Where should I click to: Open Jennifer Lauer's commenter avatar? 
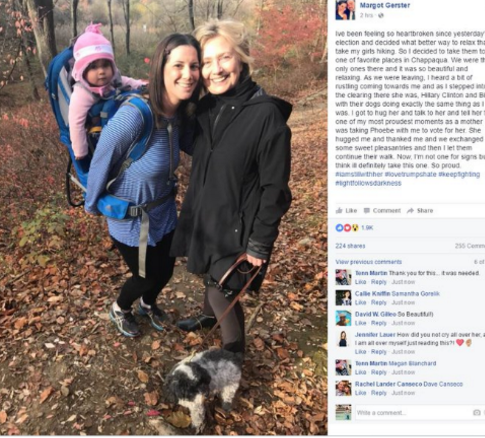click(x=343, y=339)
